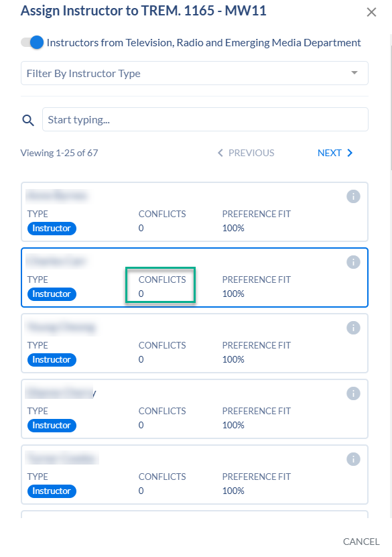392x557 pixels.
Task: Open info icon on third instructor card
Action: [353, 328]
